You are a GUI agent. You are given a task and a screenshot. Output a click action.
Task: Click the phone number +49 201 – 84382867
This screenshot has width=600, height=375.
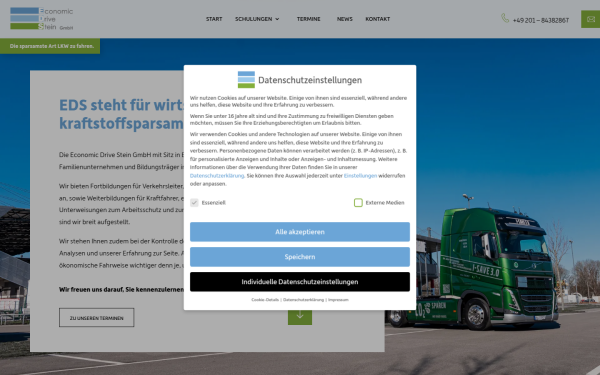pos(541,20)
